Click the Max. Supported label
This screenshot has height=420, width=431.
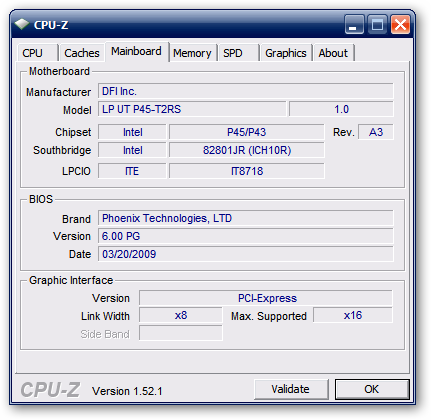[x=269, y=316]
